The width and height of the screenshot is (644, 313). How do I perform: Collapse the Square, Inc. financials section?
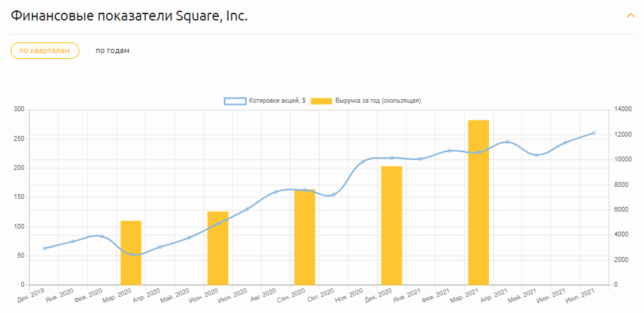(630, 16)
